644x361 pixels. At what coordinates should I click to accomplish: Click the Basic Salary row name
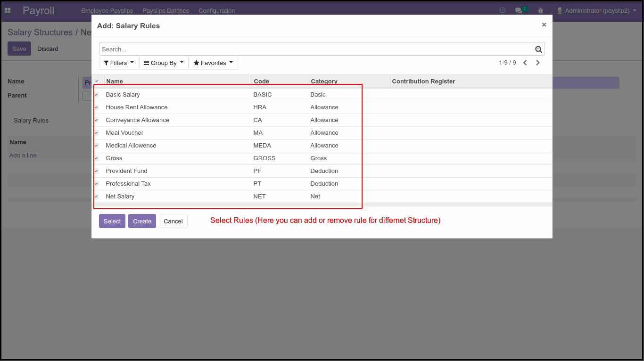point(123,95)
